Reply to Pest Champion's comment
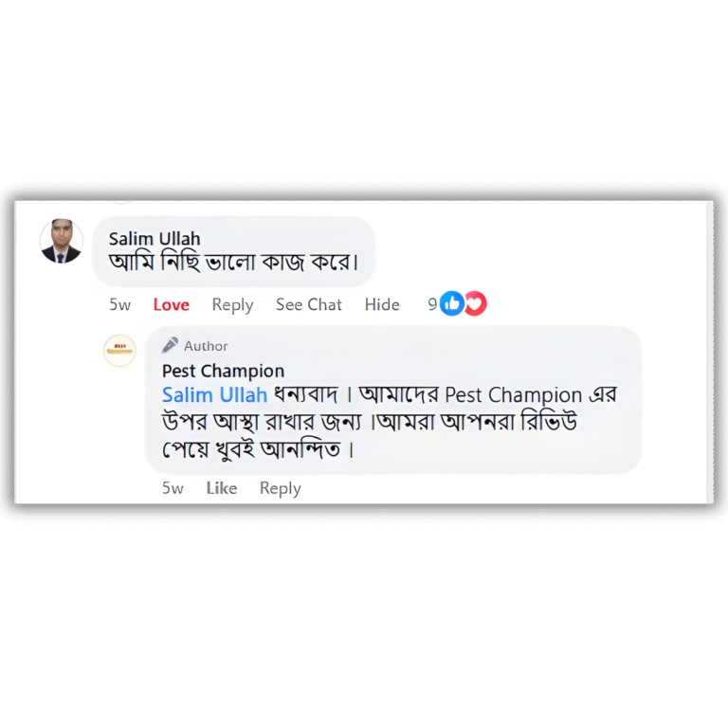Image resolution: width=728 pixels, height=728 pixels. [281, 489]
